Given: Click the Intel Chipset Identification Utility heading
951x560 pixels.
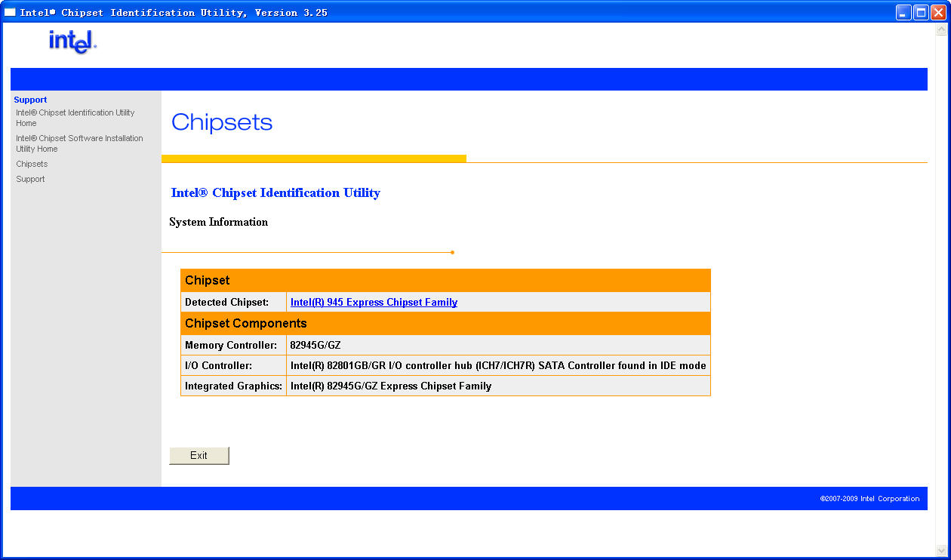Looking at the screenshot, I should coord(275,192).
